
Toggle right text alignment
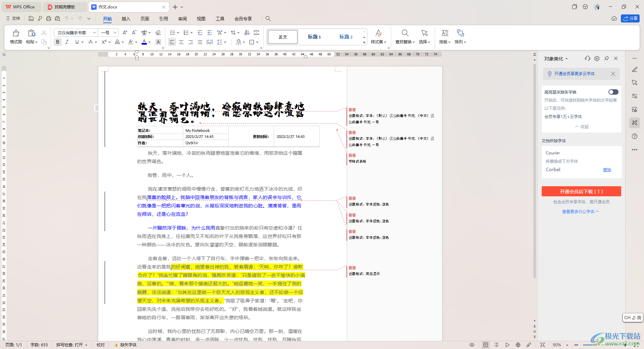pos(191,42)
